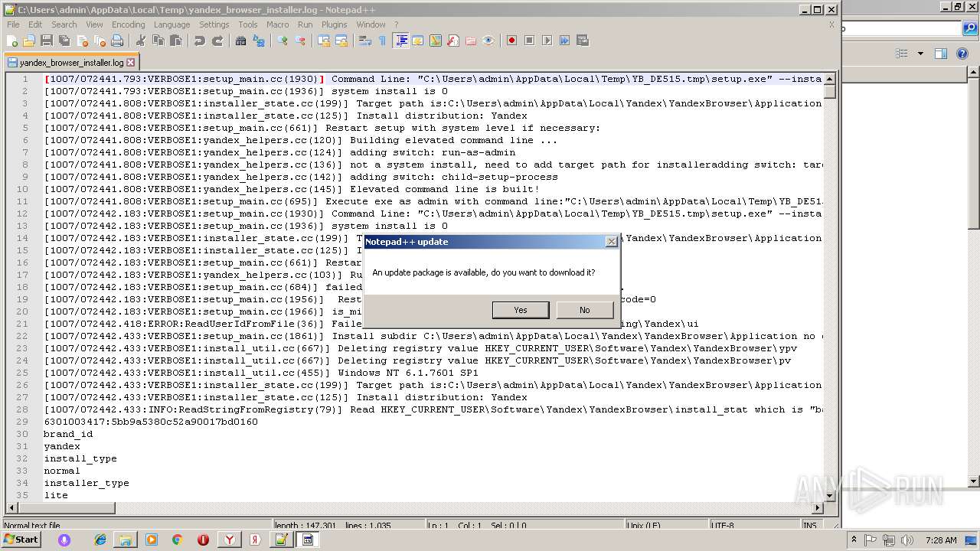Click the system clock showing 7:28 AM
The height and width of the screenshot is (551, 980).
(x=940, y=540)
